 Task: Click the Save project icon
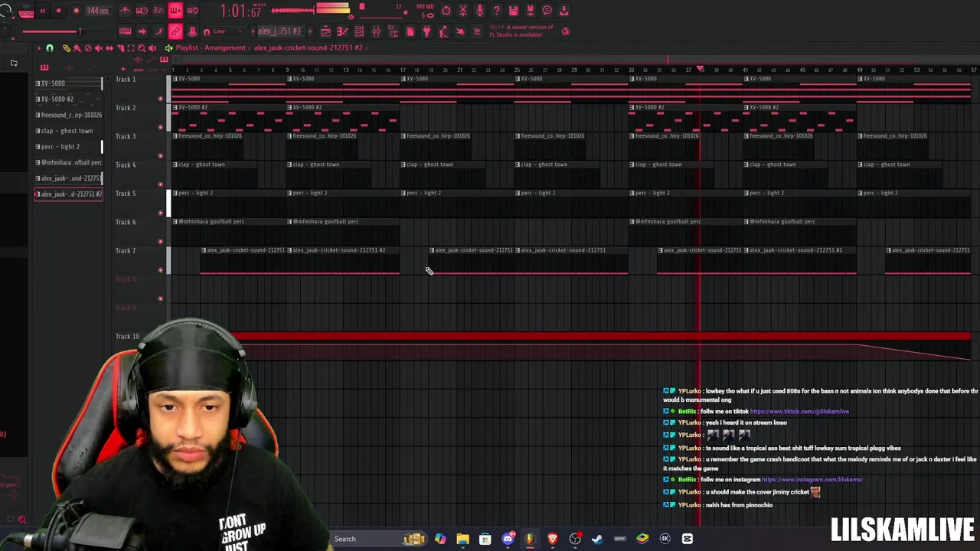point(514,11)
